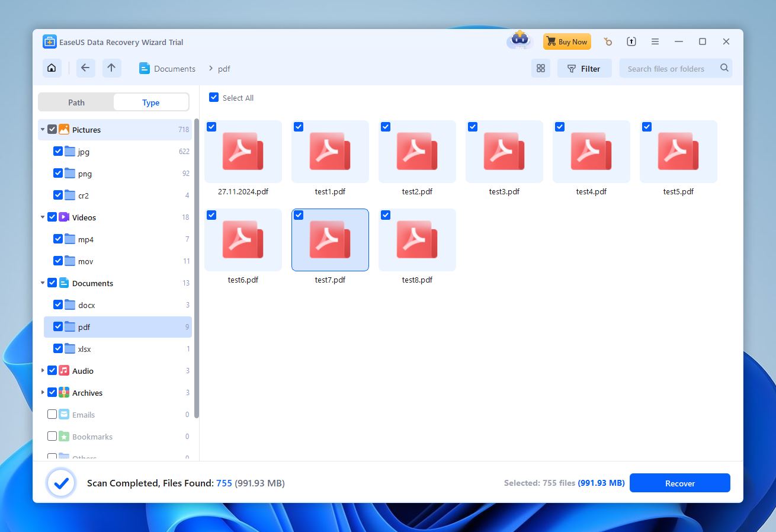
Task: Enable the Emails category checkbox
Action: pyautogui.click(x=52, y=415)
